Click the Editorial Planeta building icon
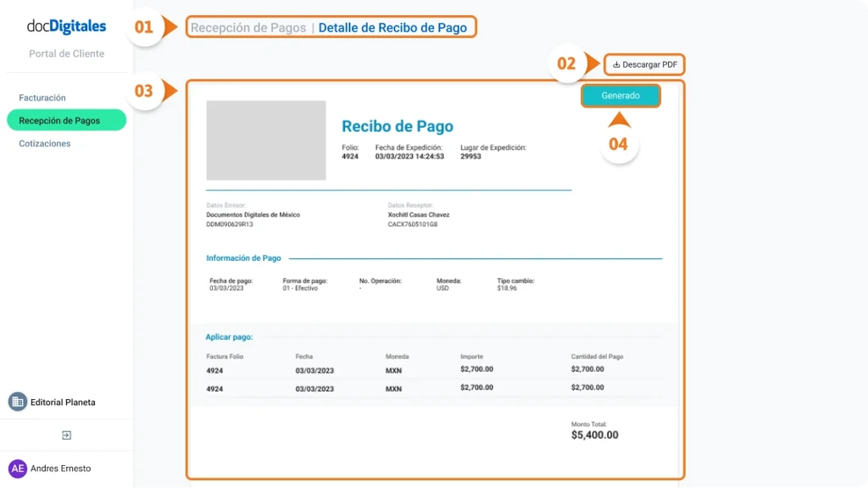The height and width of the screenshot is (488, 868). pyautogui.click(x=16, y=402)
